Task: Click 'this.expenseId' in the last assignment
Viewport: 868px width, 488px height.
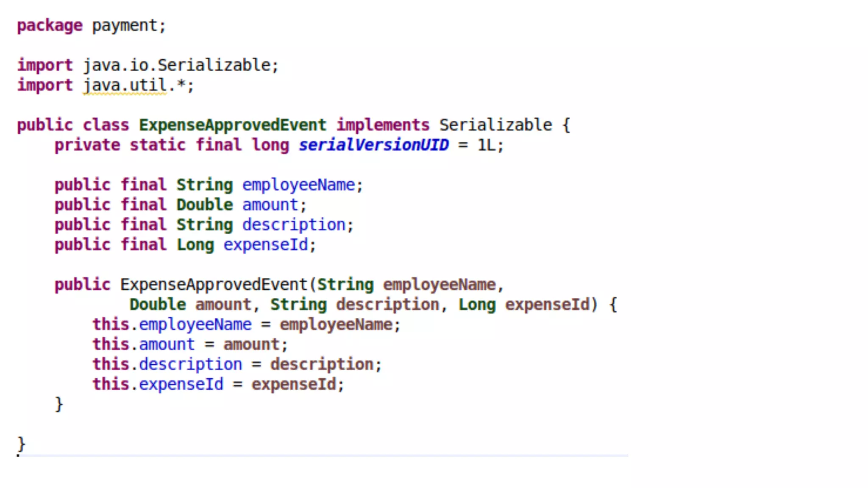Action: 158,384
